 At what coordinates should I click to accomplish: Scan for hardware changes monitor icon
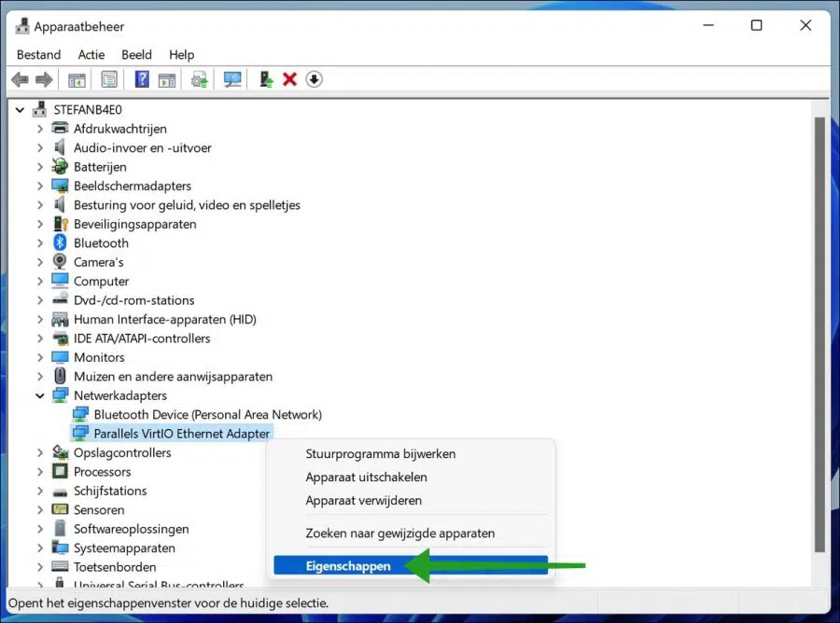[232, 80]
